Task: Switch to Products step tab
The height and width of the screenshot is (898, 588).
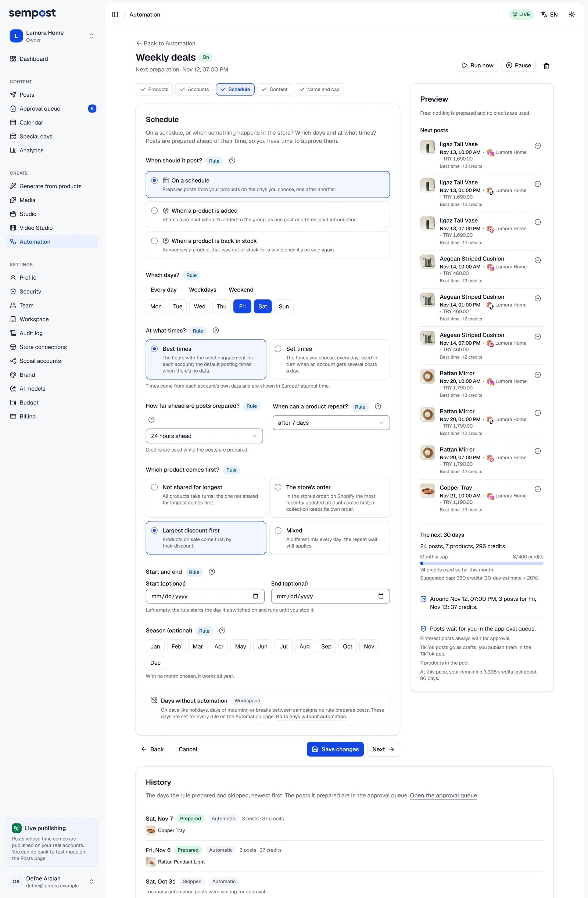Action: [x=154, y=89]
